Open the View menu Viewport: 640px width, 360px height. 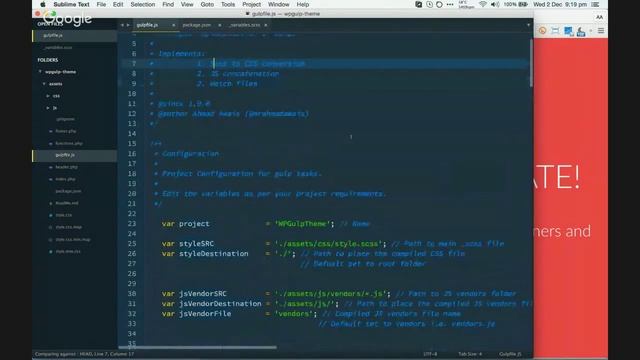187,4
